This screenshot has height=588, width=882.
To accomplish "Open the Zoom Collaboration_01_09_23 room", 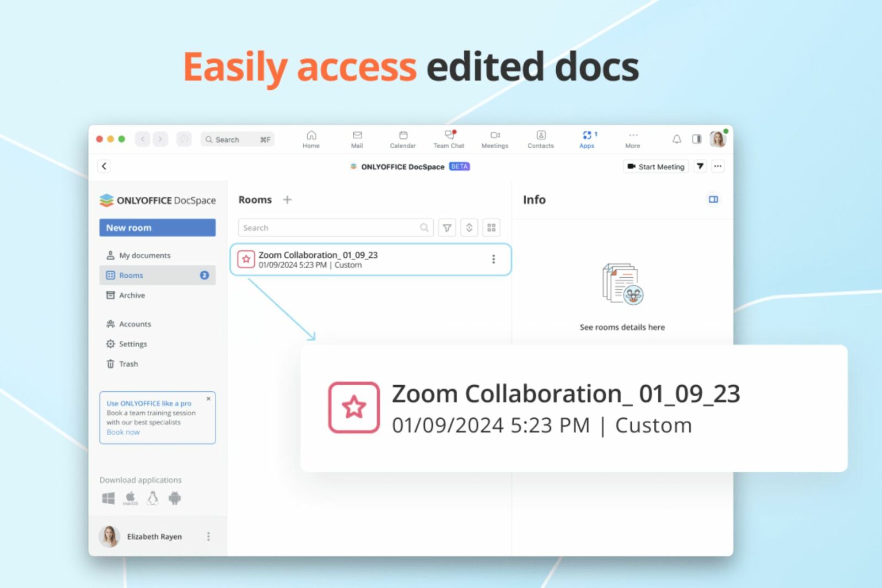I will 370,259.
